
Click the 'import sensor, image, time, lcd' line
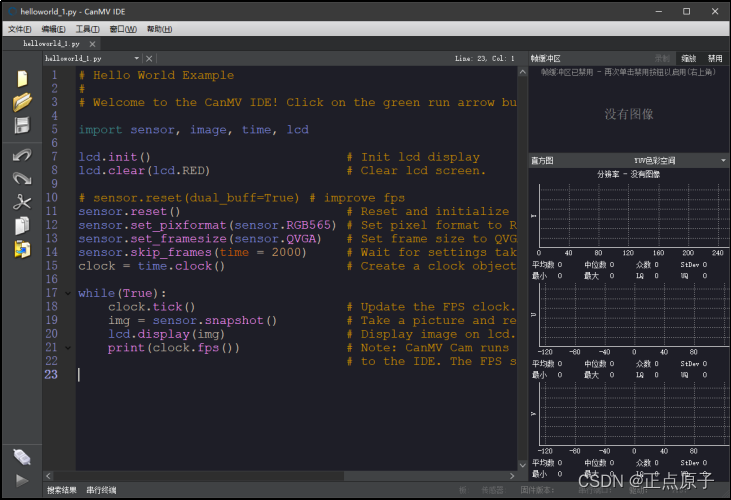tap(193, 130)
